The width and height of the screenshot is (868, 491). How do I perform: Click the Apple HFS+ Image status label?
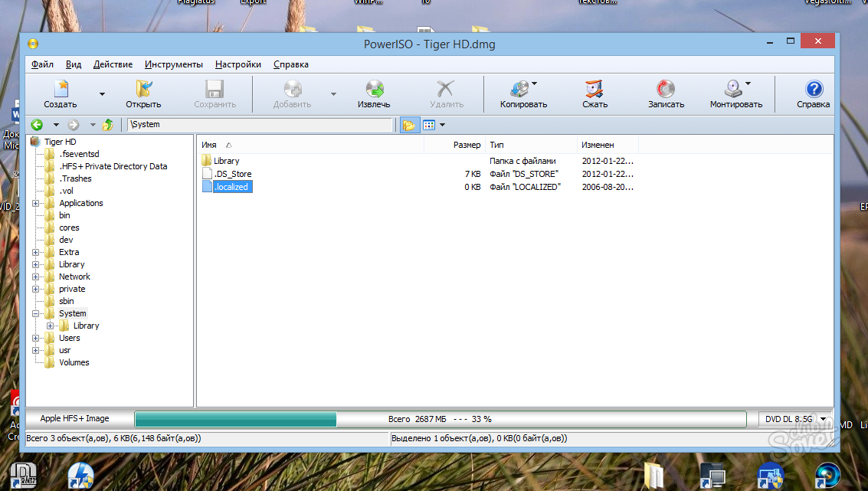click(x=75, y=418)
